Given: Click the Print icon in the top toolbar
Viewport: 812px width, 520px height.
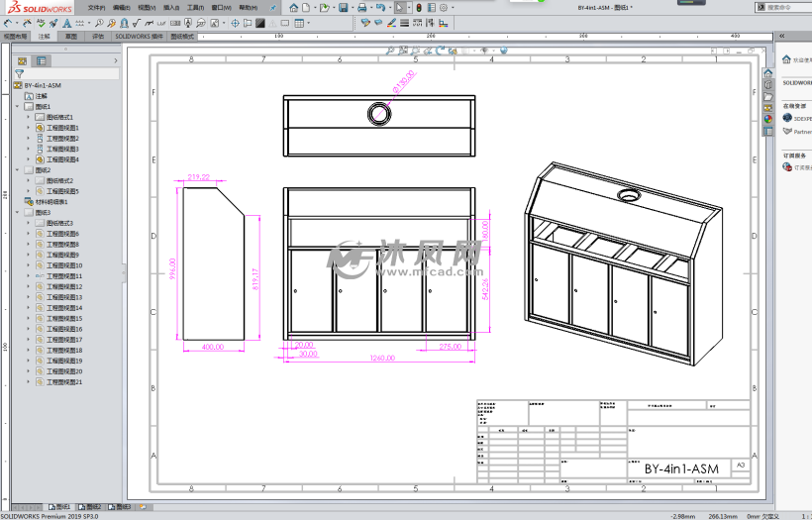Looking at the screenshot, I should tap(362, 8).
